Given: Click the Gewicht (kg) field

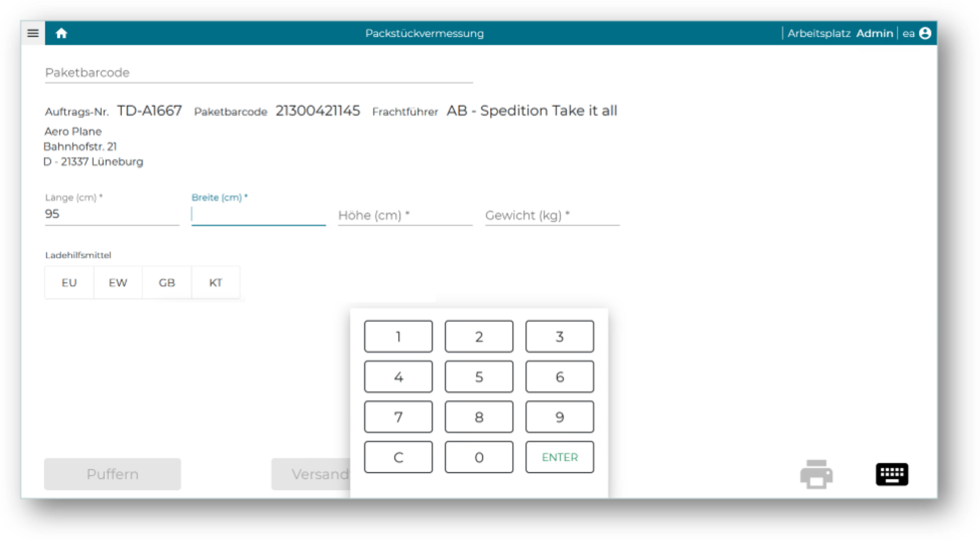Looking at the screenshot, I should pyautogui.click(x=552, y=215).
